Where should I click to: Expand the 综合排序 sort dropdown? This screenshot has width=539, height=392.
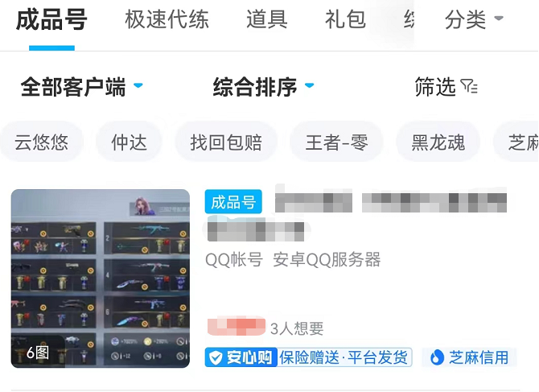click(264, 87)
